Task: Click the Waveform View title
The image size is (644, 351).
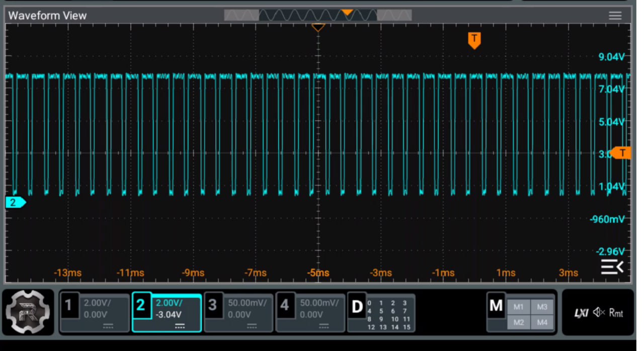Action: 47,16
